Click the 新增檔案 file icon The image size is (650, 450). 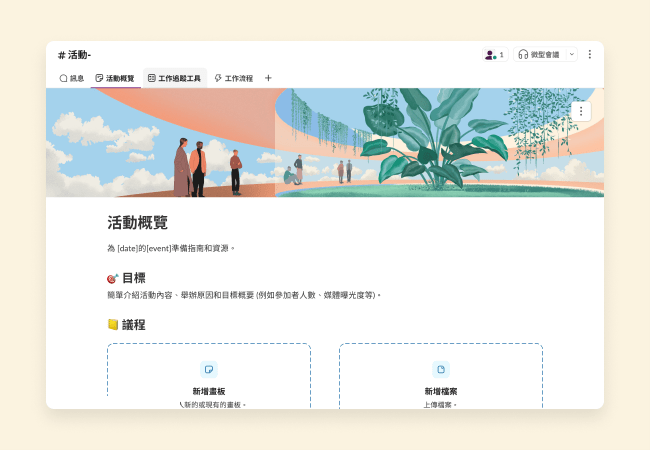pyautogui.click(x=441, y=369)
